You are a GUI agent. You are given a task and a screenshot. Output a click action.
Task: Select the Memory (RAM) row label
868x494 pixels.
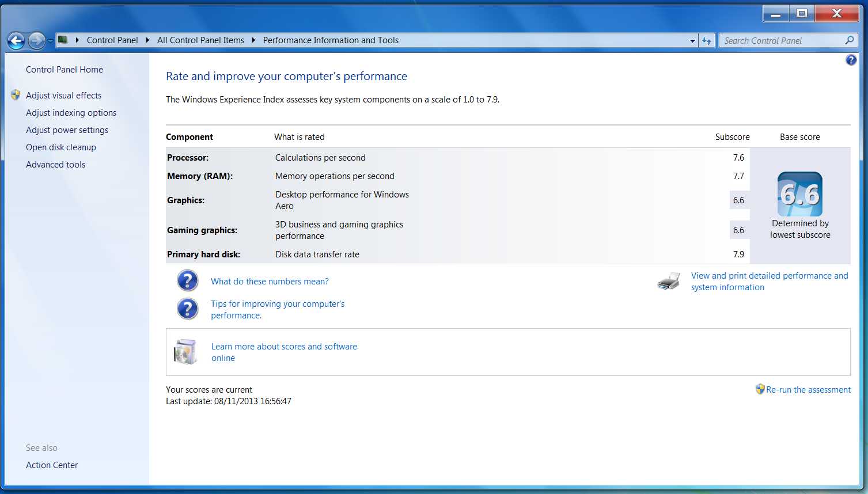(x=200, y=176)
